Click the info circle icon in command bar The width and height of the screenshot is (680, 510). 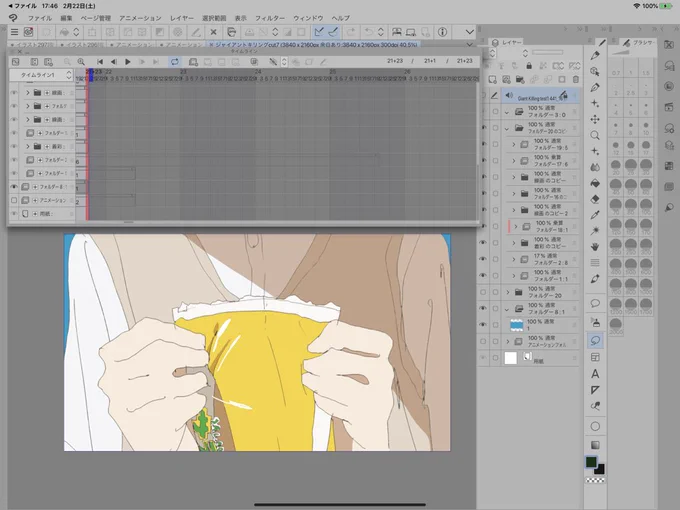pyautogui.click(x=442, y=32)
